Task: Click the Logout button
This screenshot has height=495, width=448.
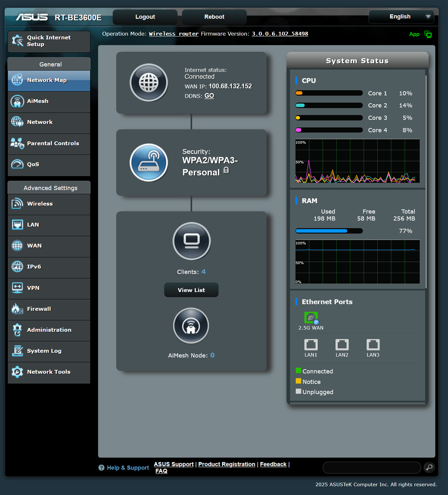Action: coord(145,17)
